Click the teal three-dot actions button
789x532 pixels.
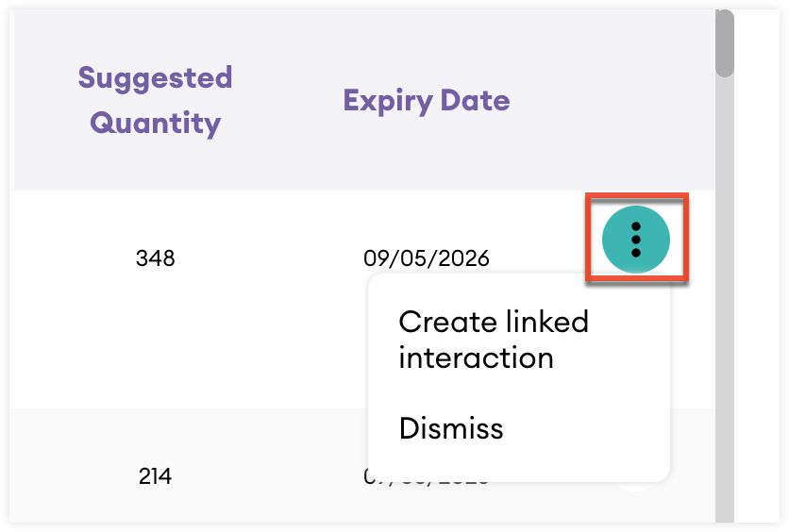[x=636, y=239]
